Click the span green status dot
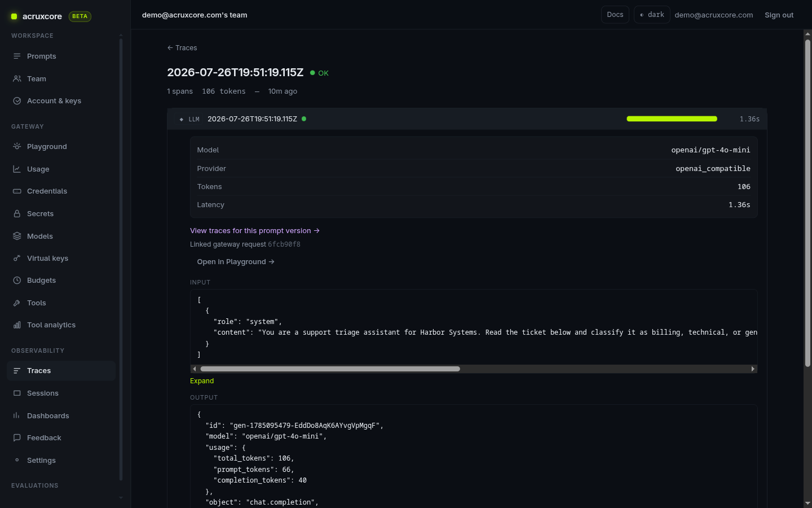Viewport: 812px width, 508px height. tap(304, 119)
